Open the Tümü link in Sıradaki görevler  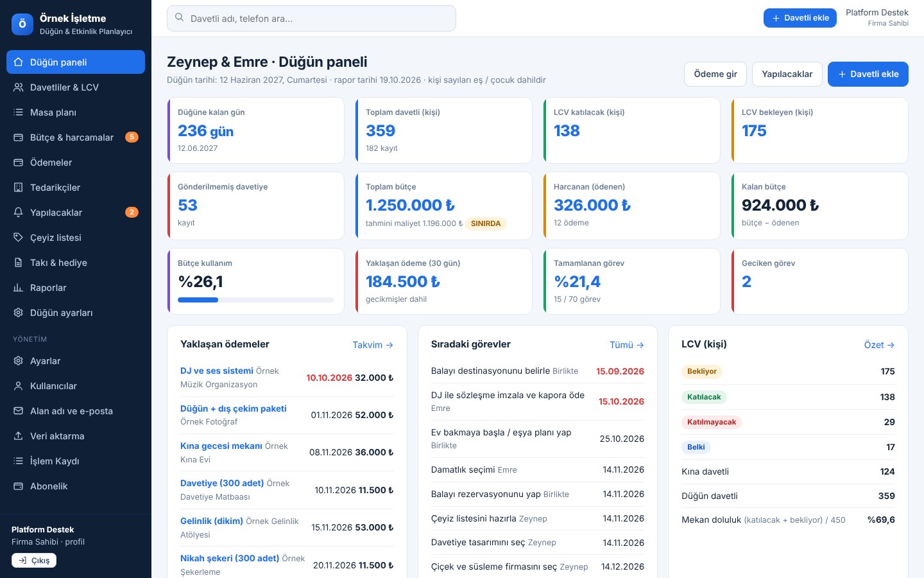tap(627, 345)
